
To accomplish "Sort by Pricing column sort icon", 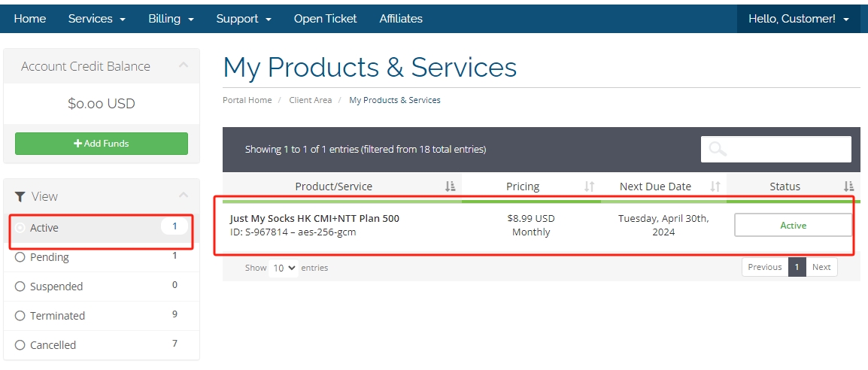I will [590, 187].
